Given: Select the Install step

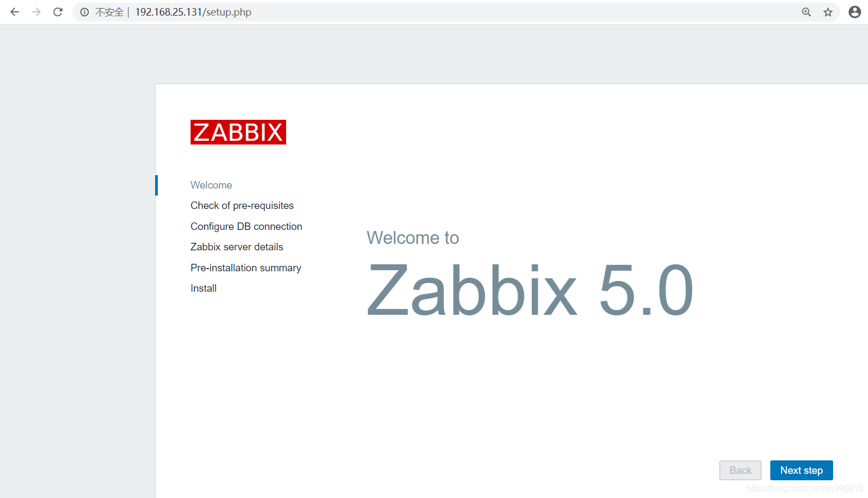Looking at the screenshot, I should [203, 288].
